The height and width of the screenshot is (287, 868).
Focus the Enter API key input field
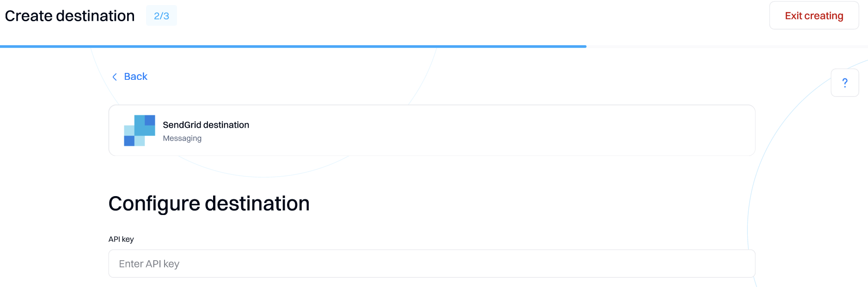pos(431,264)
